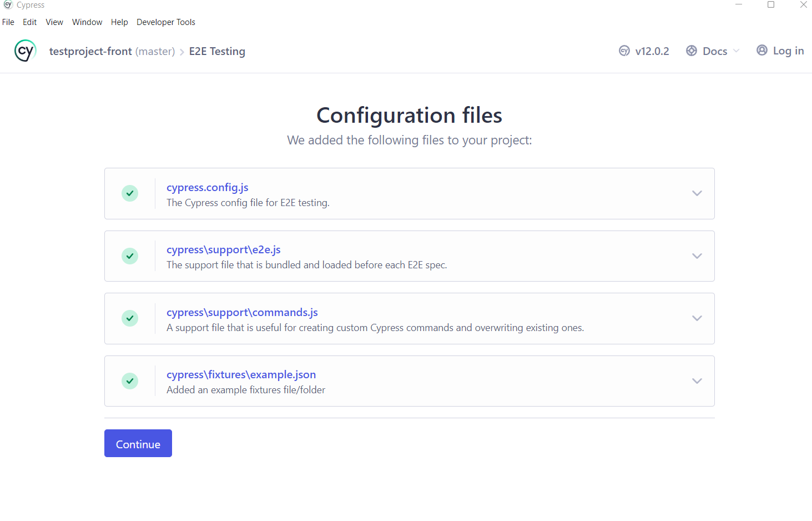Expand the cypress\support\commands.js entry
The height and width of the screenshot is (521, 812).
697,318
